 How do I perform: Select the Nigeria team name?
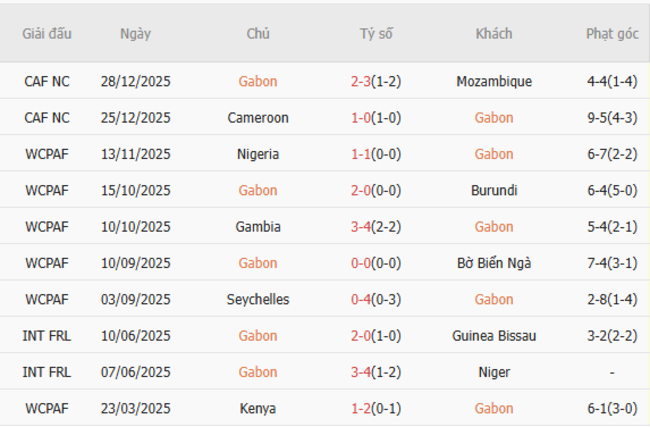click(x=258, y=154)
